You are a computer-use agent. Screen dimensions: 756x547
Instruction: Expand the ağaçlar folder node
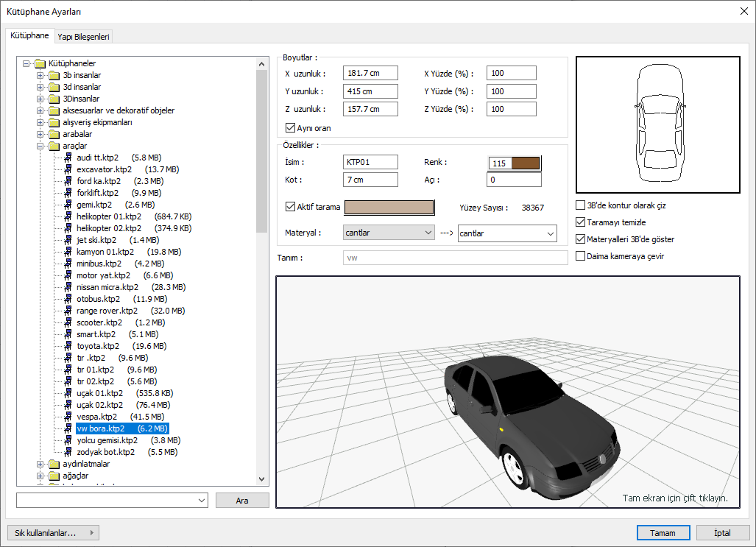40,476
